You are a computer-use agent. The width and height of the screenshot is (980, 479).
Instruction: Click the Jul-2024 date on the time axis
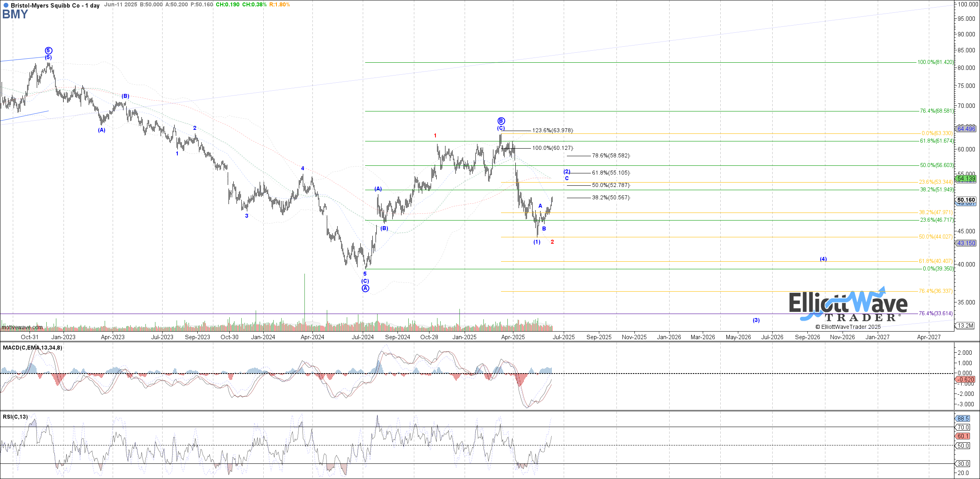coord(363,337)
